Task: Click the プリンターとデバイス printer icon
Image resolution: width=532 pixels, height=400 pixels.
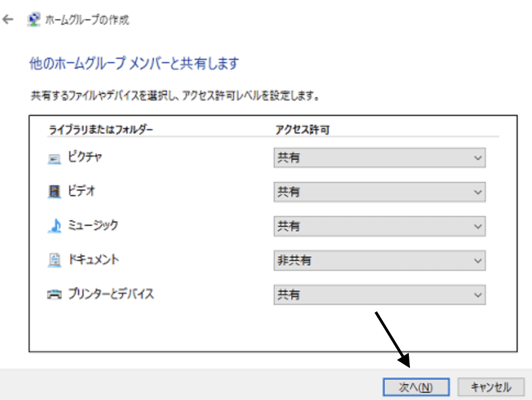Action: (53, 296)
